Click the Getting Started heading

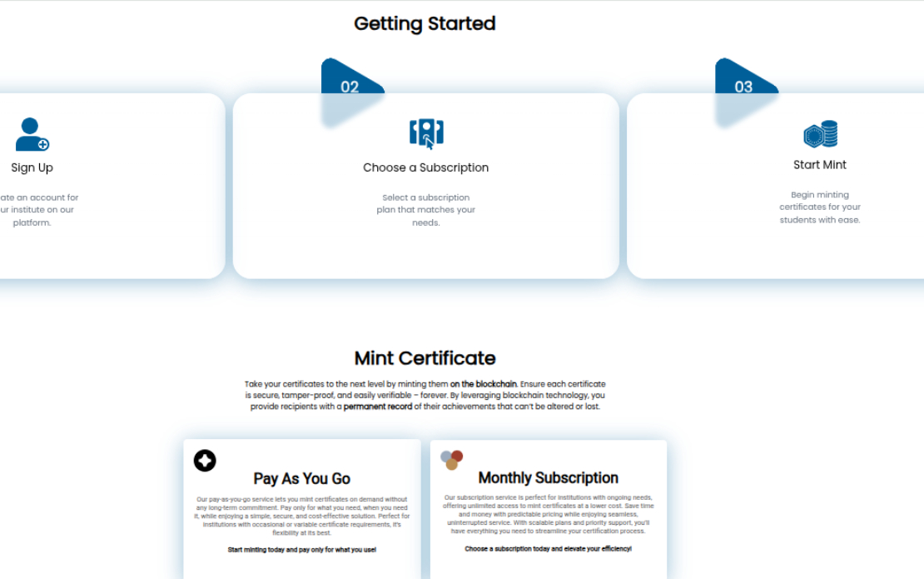425,23
